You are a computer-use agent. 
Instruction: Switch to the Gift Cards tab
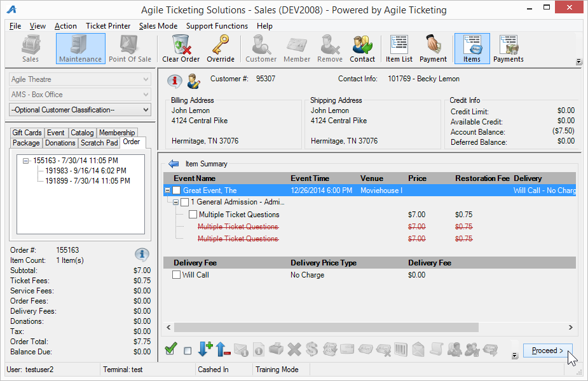[27, 133]
